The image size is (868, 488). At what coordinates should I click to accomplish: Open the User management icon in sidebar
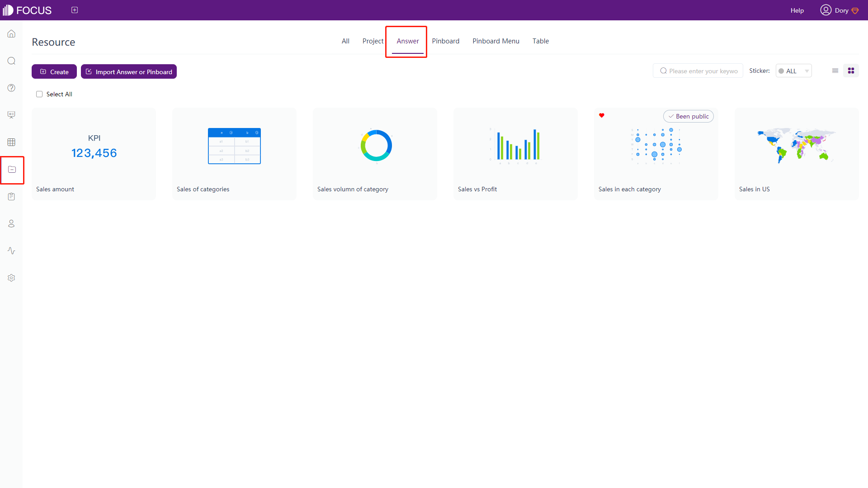11,223
